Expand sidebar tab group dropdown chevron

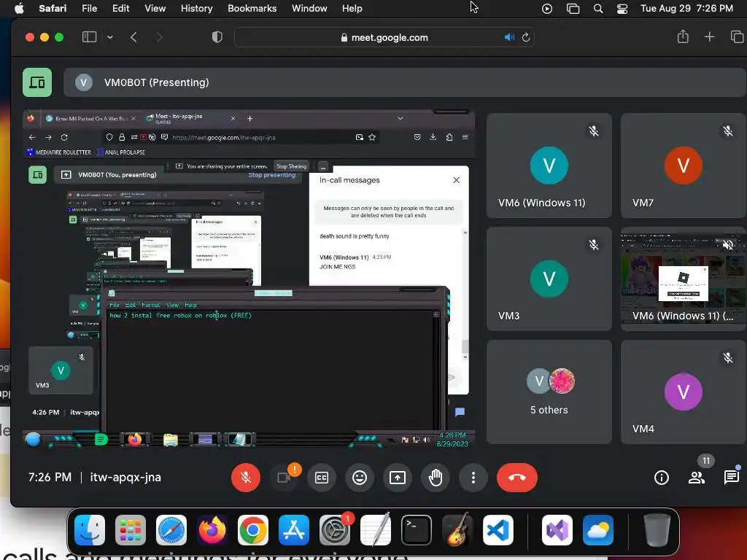click(x=110, y=37)
